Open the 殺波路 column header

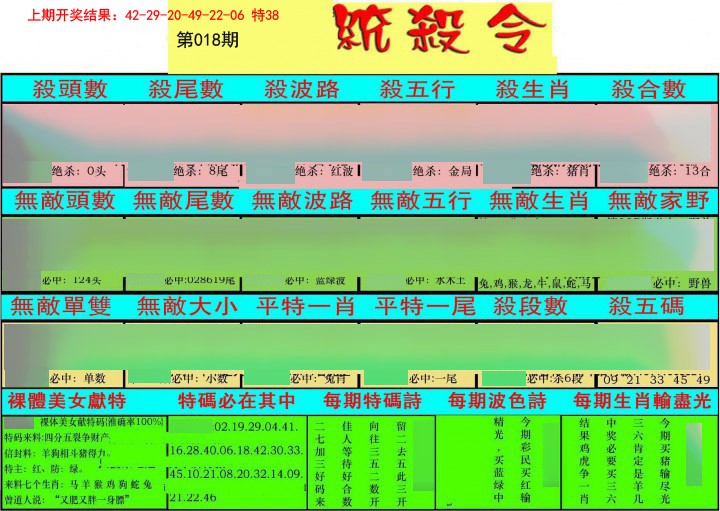(301, 89)
